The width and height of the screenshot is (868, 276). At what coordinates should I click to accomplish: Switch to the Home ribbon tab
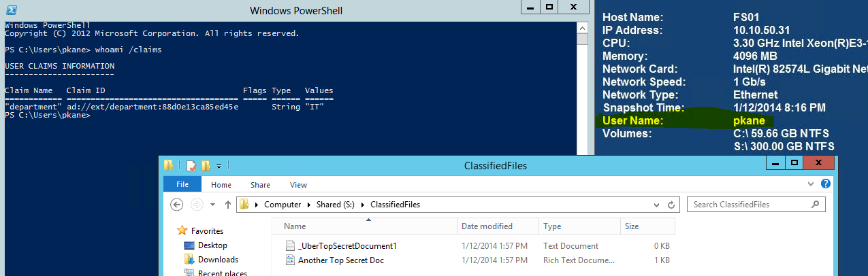pos(221,184)
